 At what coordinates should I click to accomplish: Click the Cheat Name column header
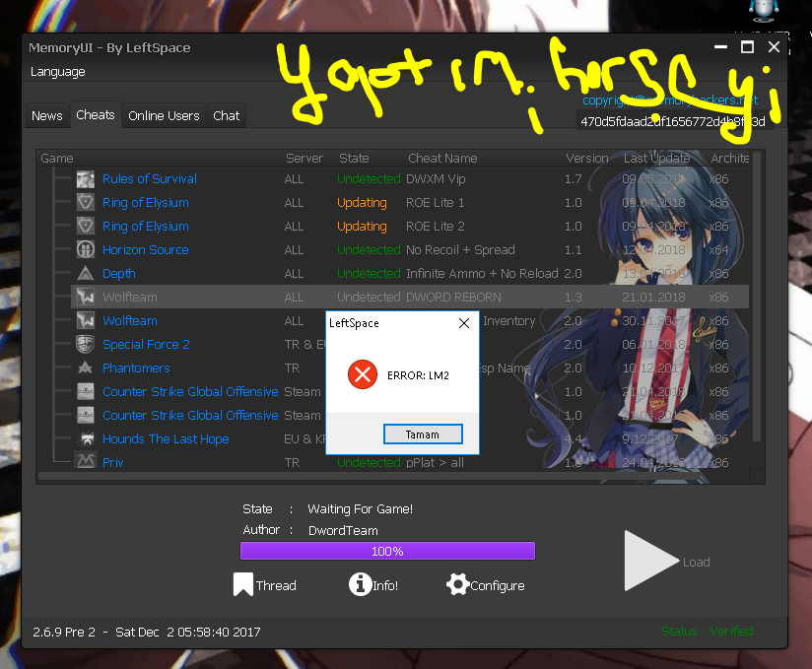(442, 159)
